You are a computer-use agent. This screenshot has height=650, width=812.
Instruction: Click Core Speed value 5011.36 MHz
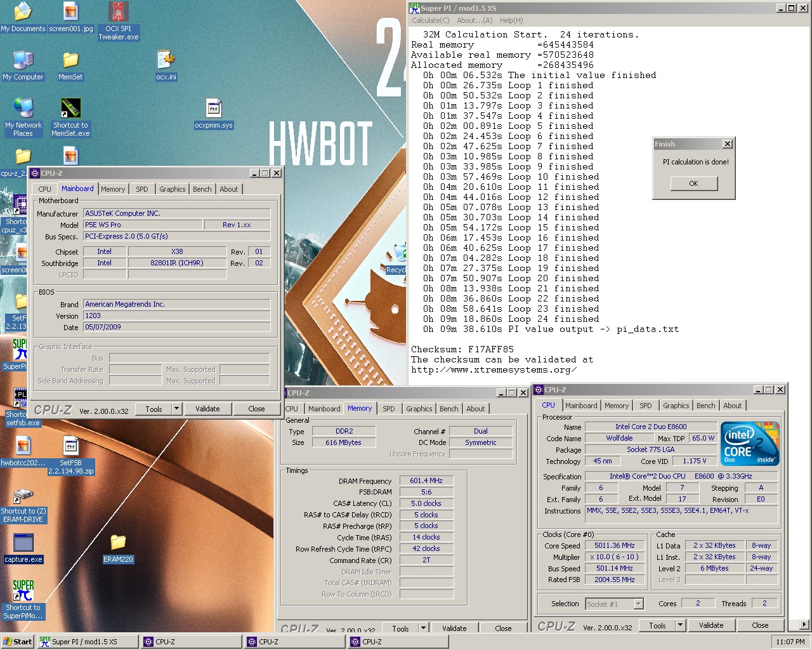615,545
